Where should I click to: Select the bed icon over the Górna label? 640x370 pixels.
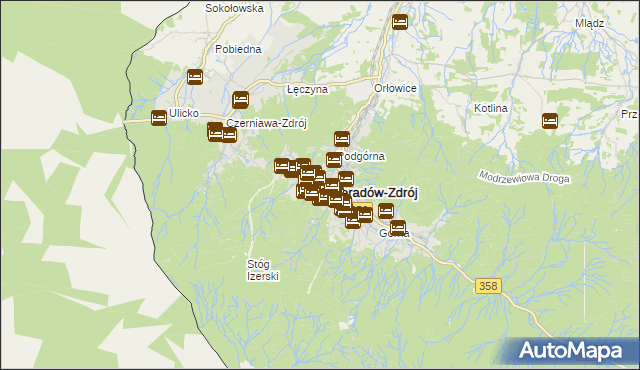(398, 228)
